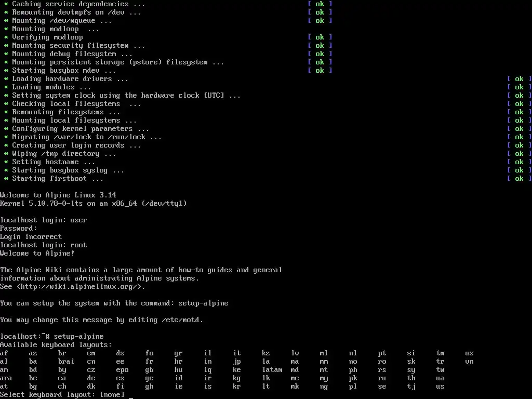This screenshot has height=399, width=532.
Task: Click the 'Password:' prompt line
Action: point(19,229)
